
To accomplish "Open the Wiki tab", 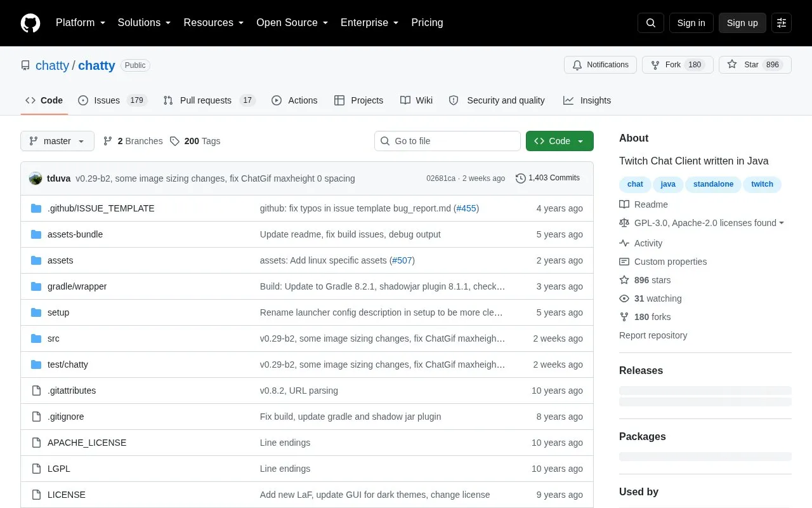I will point(416,100).
